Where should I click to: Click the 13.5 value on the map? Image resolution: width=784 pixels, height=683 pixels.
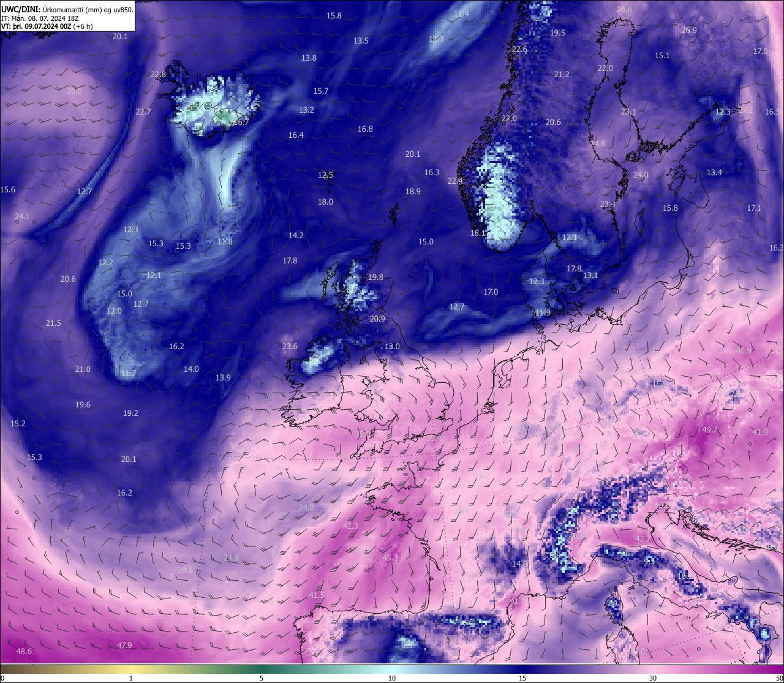361,41
